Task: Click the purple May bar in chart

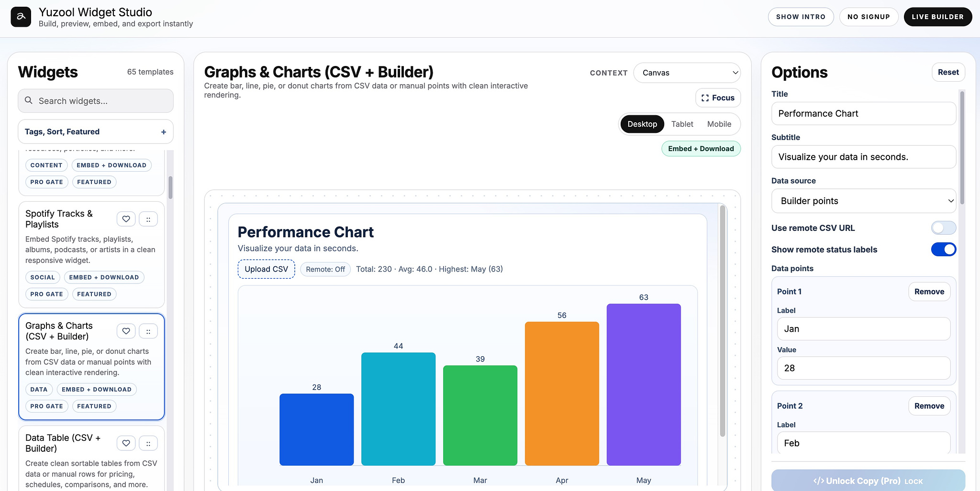Action: 644,384
